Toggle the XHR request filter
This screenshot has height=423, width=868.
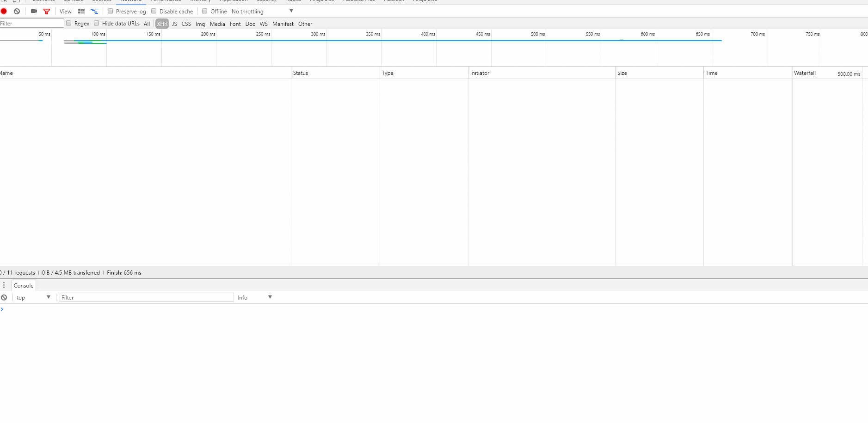[x=162, y=24]
